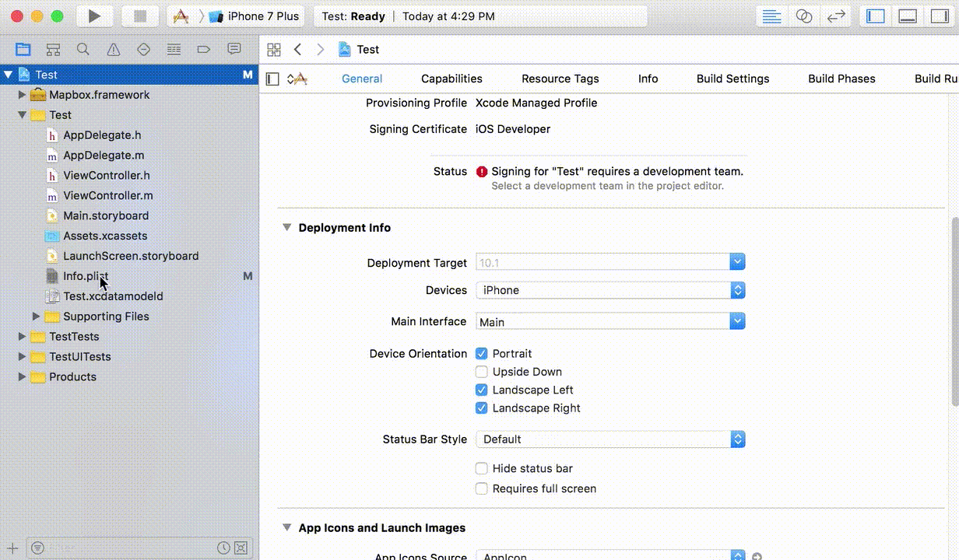
Task: Switch to the Capabilities tab
Action: pos(451,79)
